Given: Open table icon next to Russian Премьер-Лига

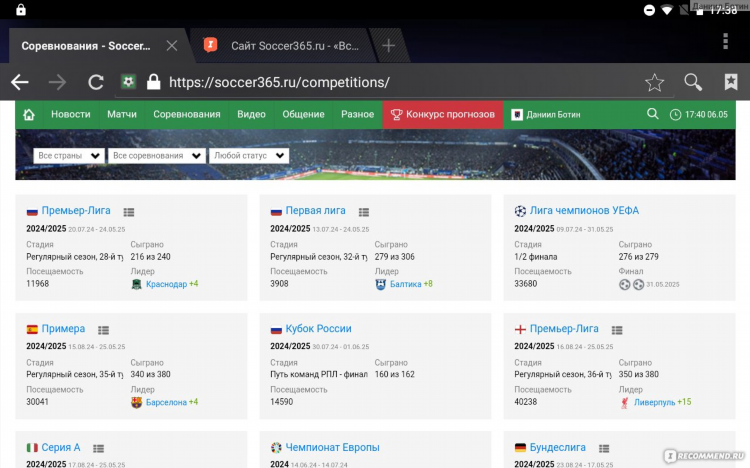Looking at the screenshot, I should pyautogui.click(x=129, y=212).
